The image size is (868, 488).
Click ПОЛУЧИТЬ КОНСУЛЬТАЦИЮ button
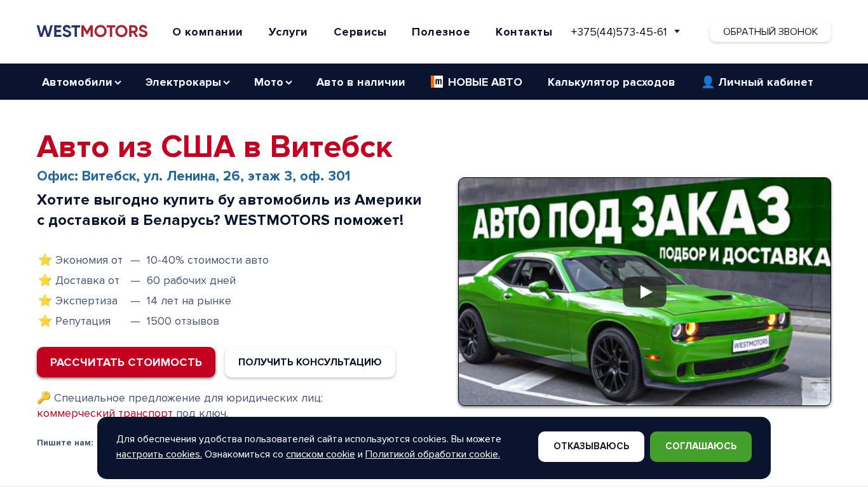[x=310, y=362]
